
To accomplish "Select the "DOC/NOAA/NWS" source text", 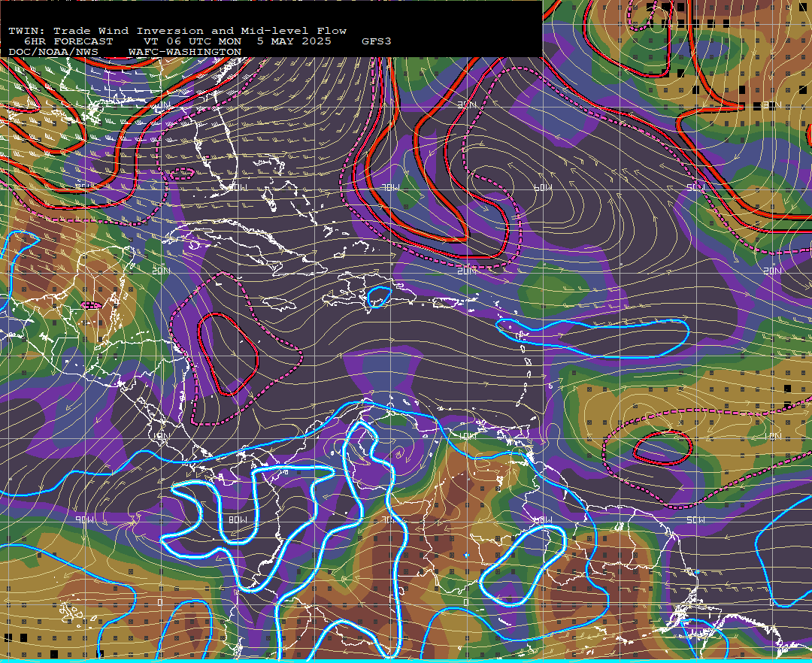I will point(53,52).
